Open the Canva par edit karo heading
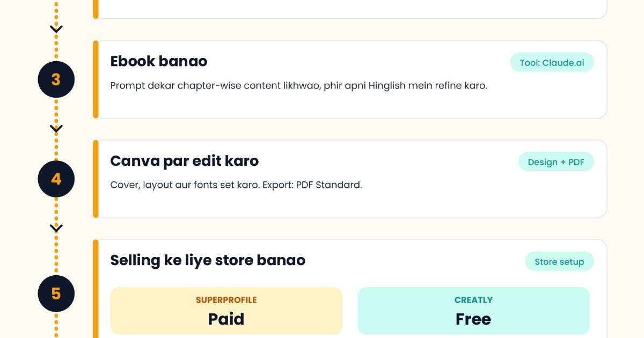Viewport: 644px width, 338px height. (185, 160)
